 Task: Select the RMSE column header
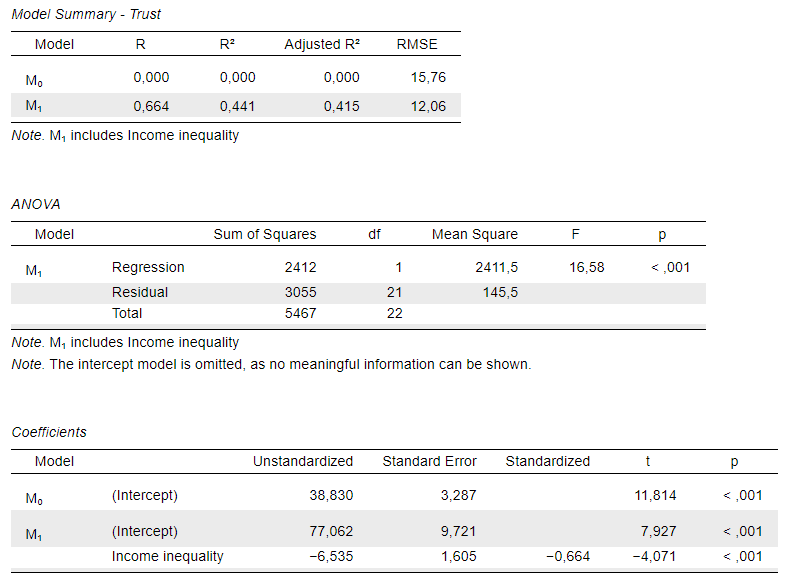417,45
